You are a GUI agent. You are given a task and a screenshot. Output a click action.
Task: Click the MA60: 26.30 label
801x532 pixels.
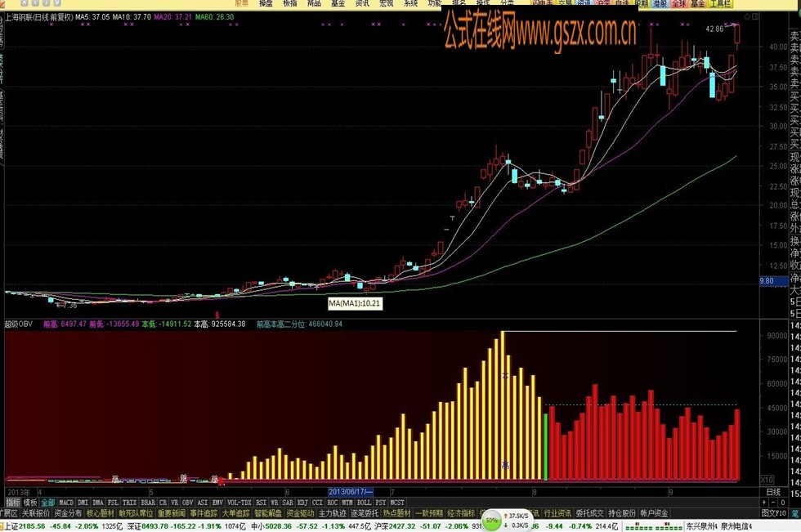(214, 17)
